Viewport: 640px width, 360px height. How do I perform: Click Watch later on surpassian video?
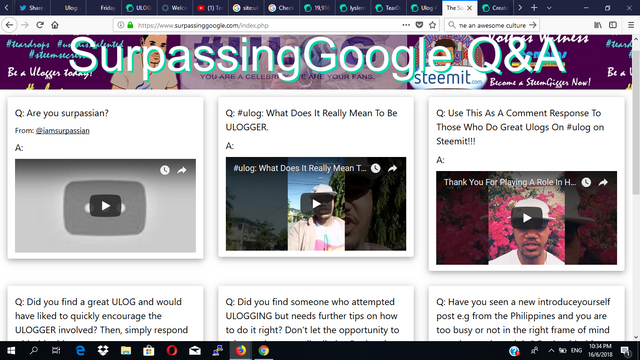[164, 170]
